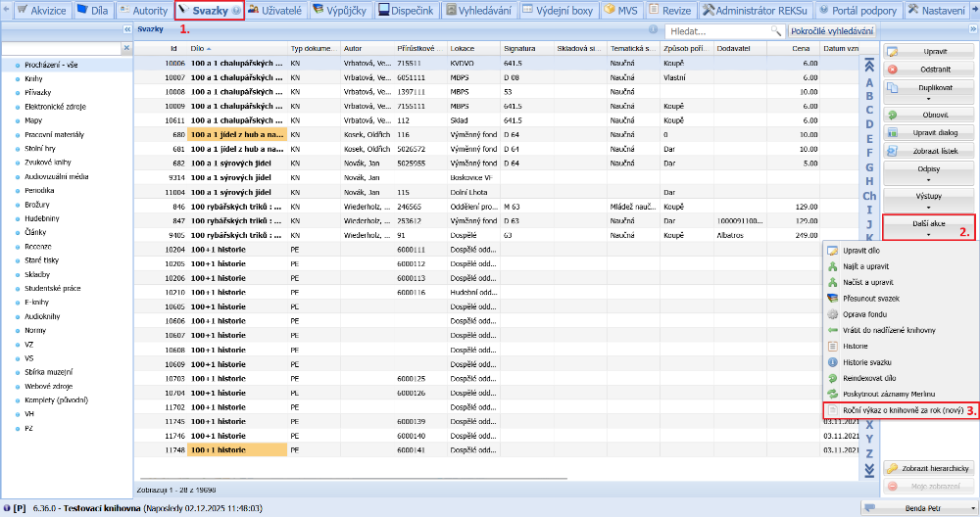Screen dimensions: 980x517
Task: Click into the Hledat search field
Action: pos(715,31)
